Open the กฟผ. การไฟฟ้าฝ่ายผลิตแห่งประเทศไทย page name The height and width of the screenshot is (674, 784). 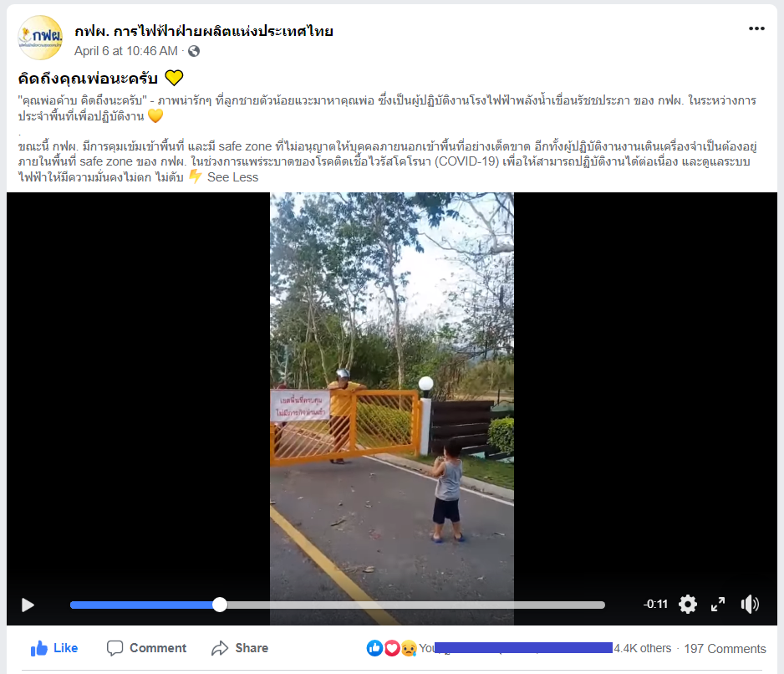204,31
